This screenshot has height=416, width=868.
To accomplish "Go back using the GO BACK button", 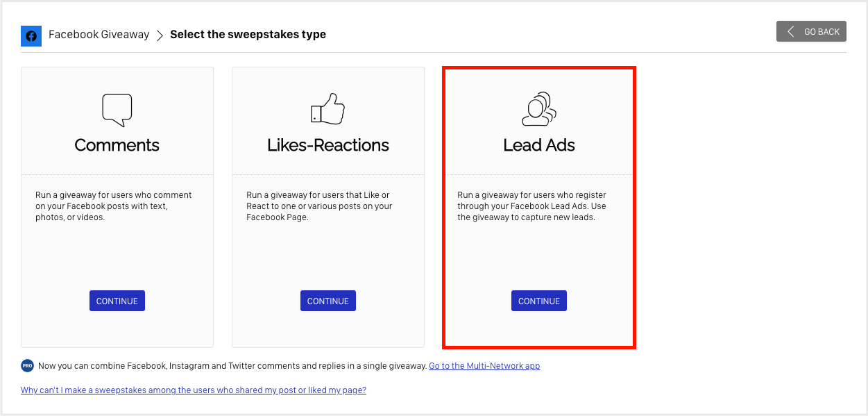I will point(811,31).
